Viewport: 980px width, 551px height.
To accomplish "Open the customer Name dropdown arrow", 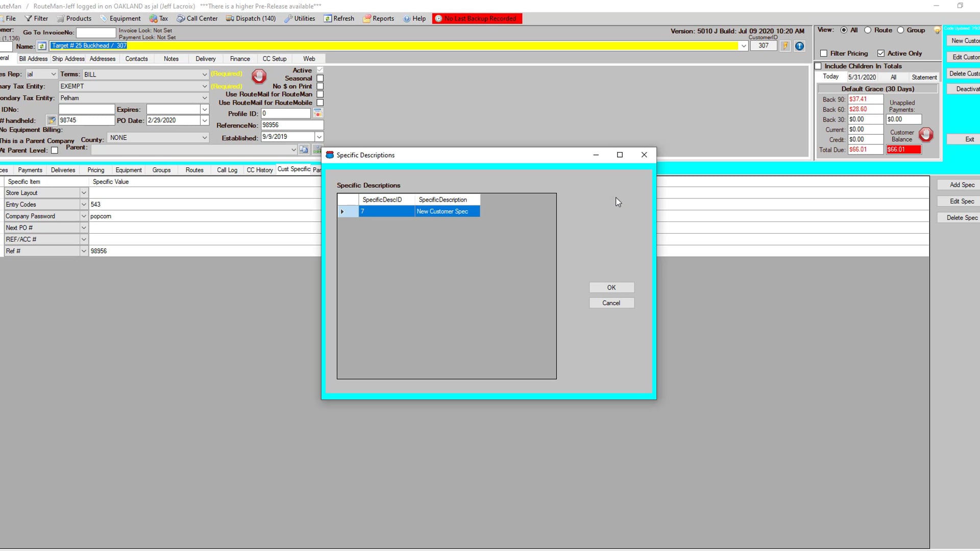I will (x=744, y=46).
